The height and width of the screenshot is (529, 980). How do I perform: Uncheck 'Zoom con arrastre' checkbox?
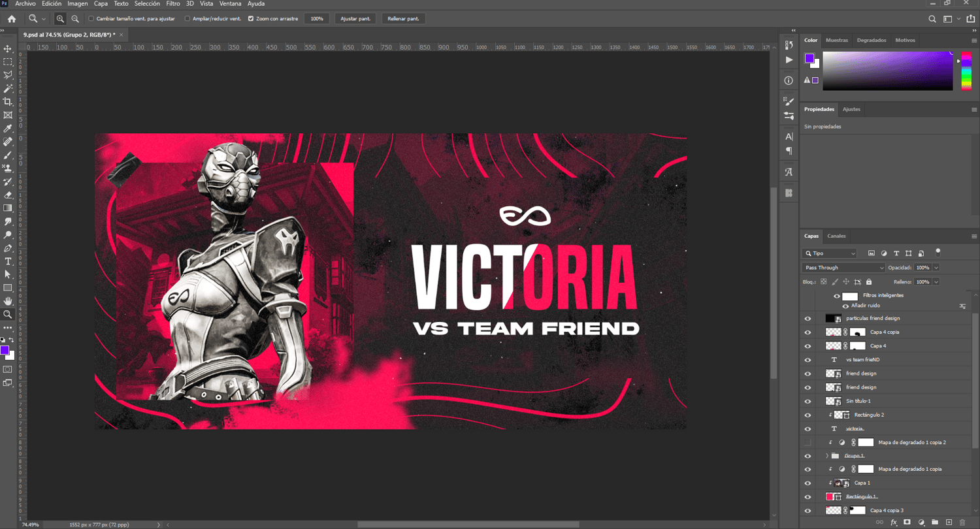point(251,19)
